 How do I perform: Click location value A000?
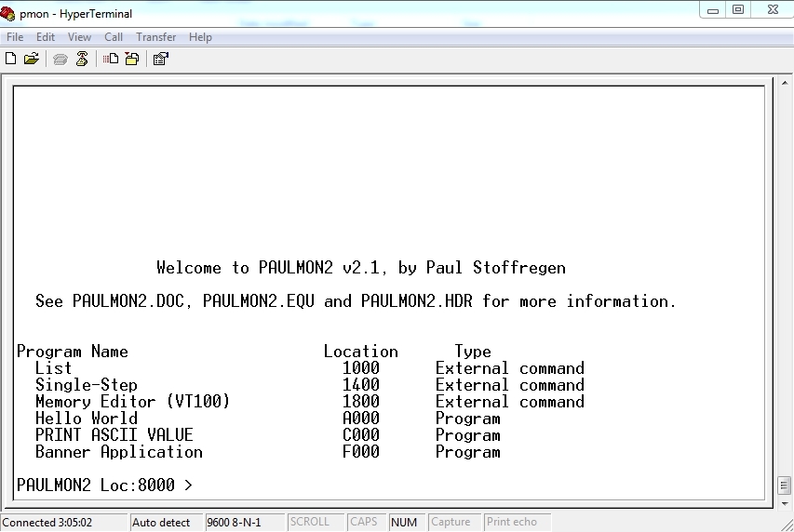[x=361, y=419]
